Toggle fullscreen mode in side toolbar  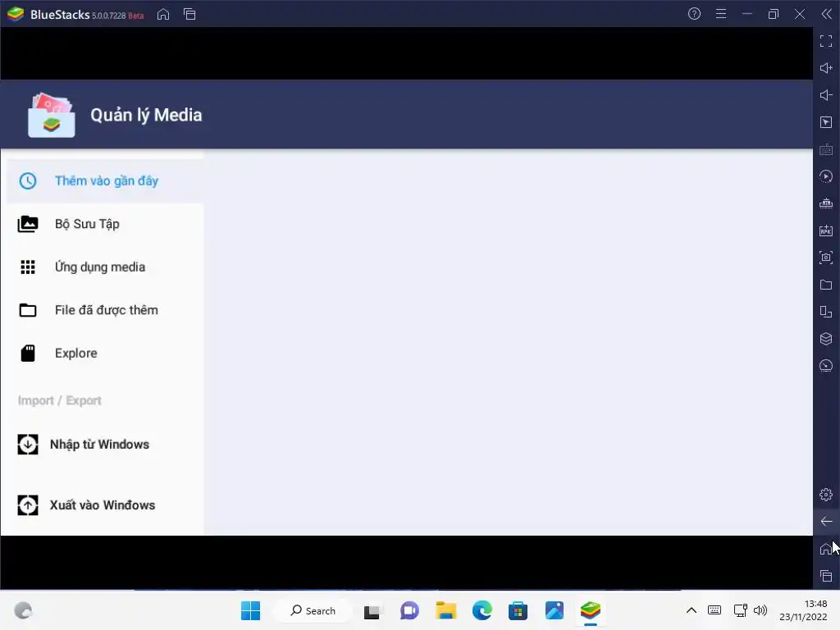[x=826, y=41]
